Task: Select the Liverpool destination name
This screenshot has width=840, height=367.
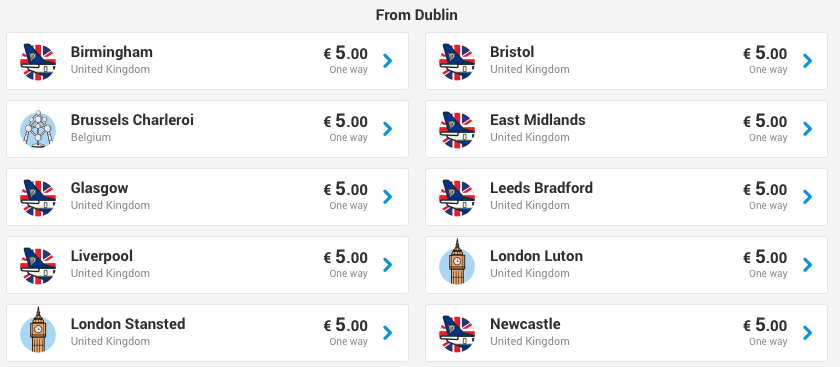Action: [x=102, y=256]
